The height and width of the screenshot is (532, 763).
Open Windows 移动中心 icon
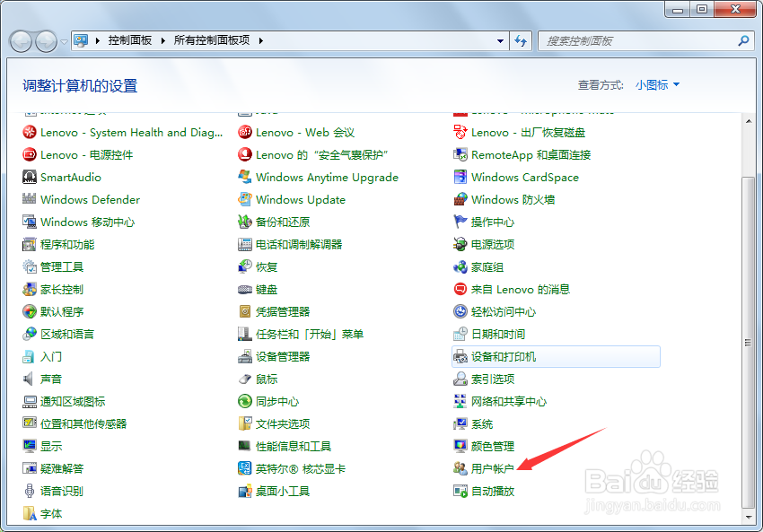tap(30, 222)
